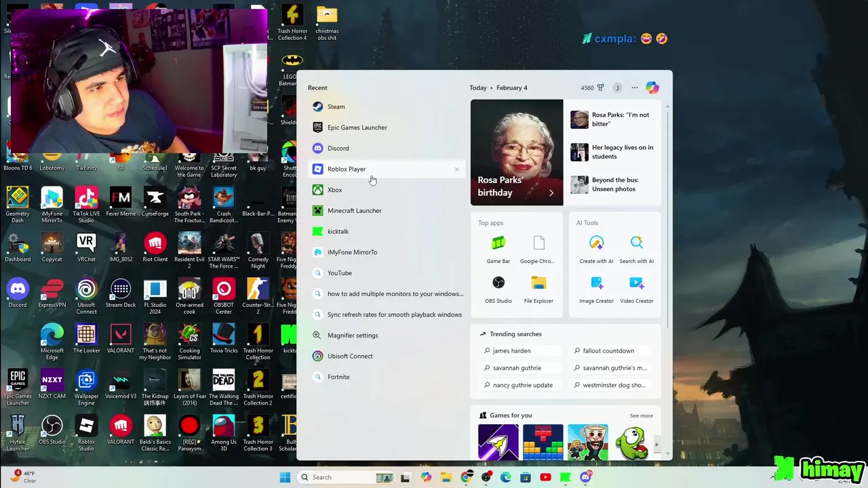868x488 pixels.
Task: Open Copilot icon in search panel header
Action: 652,87
